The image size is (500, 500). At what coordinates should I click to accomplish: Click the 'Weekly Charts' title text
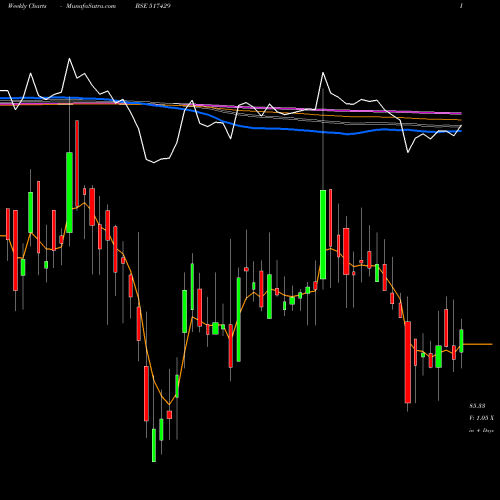(27, 6)
